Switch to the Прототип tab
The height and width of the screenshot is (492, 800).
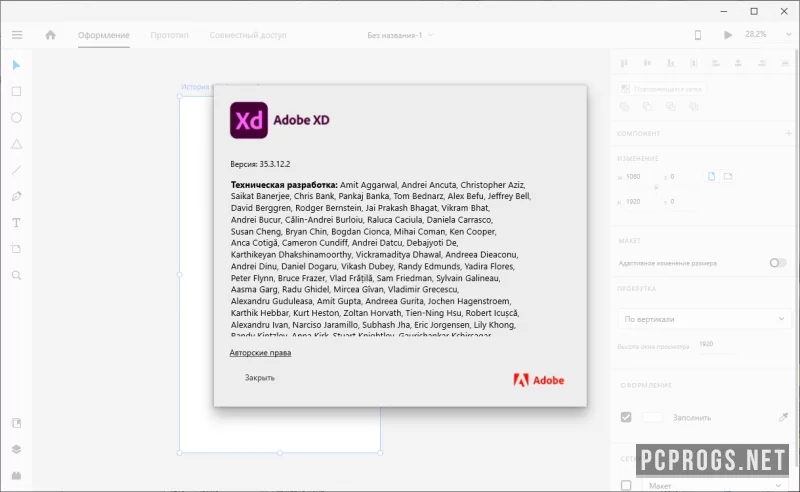click(169, 35)
